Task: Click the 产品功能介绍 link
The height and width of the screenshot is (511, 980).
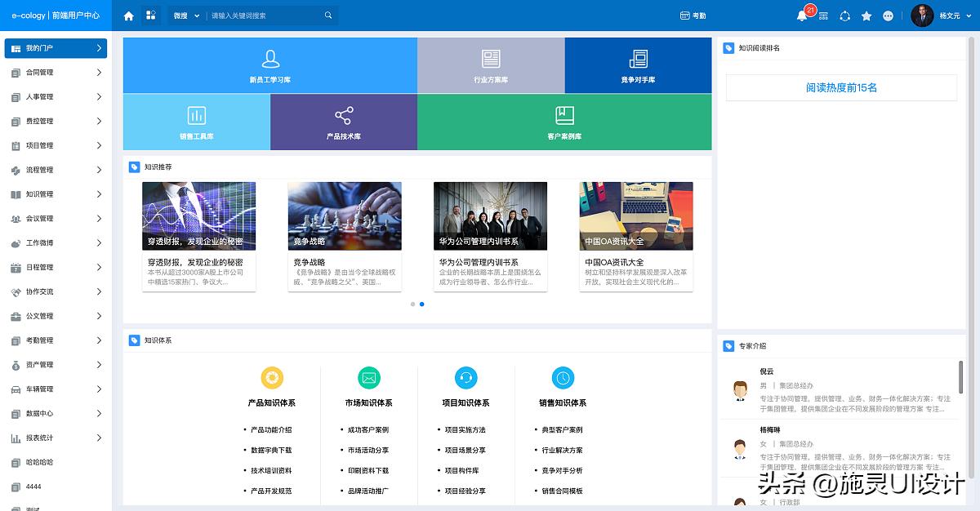Action: coord(270,429)
